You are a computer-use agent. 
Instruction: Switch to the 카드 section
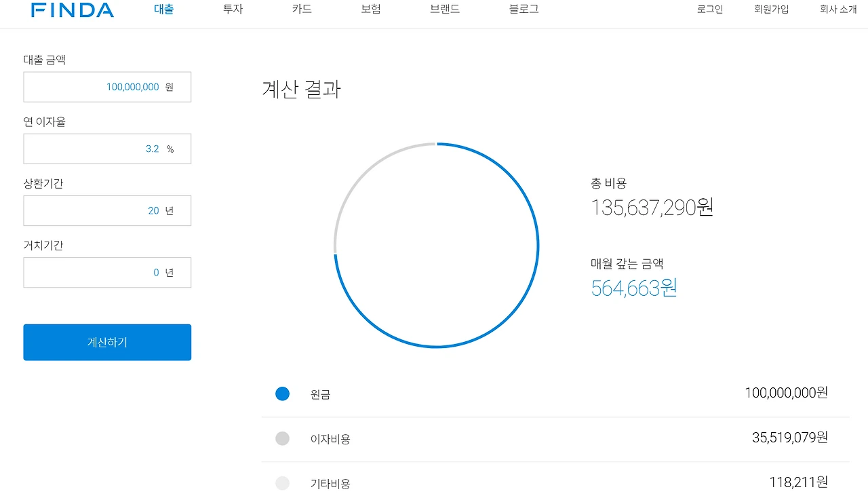click(x=300, y=9)
